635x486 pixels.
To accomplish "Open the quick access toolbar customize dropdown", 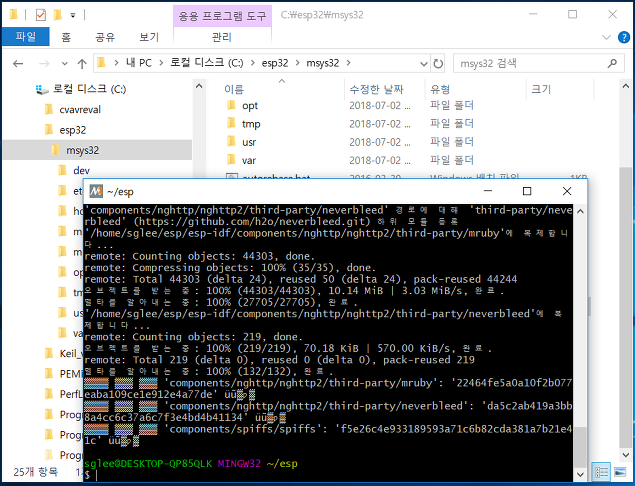I will [73, 15].
